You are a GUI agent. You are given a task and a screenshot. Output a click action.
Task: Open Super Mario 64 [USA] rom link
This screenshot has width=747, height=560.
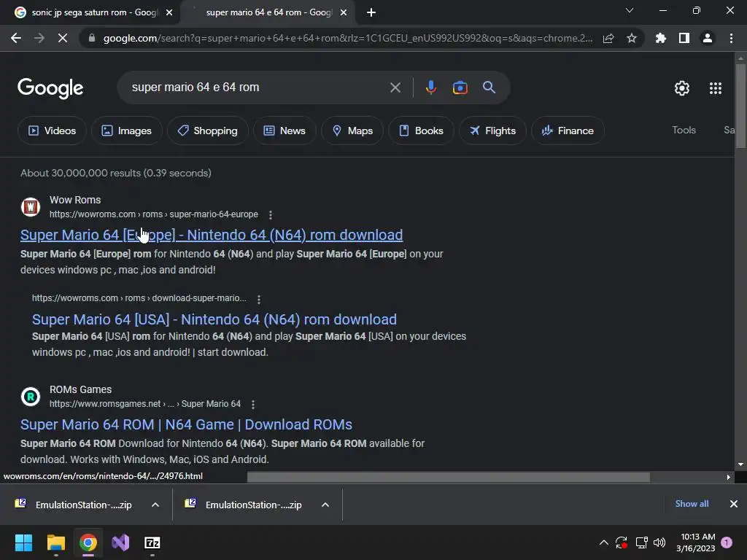[x=214, y=319]
